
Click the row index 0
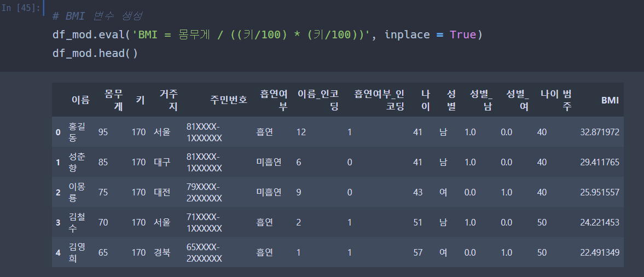click(x=58, y=132)
